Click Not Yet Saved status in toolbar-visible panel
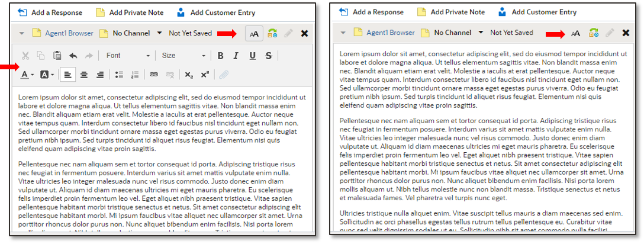The height and width of the screenshot is (244, 644). (x=190, y=33)
